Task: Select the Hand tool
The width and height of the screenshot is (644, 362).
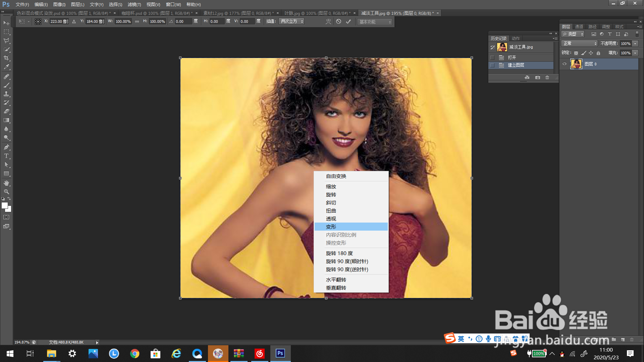Action: click(6, 183)
